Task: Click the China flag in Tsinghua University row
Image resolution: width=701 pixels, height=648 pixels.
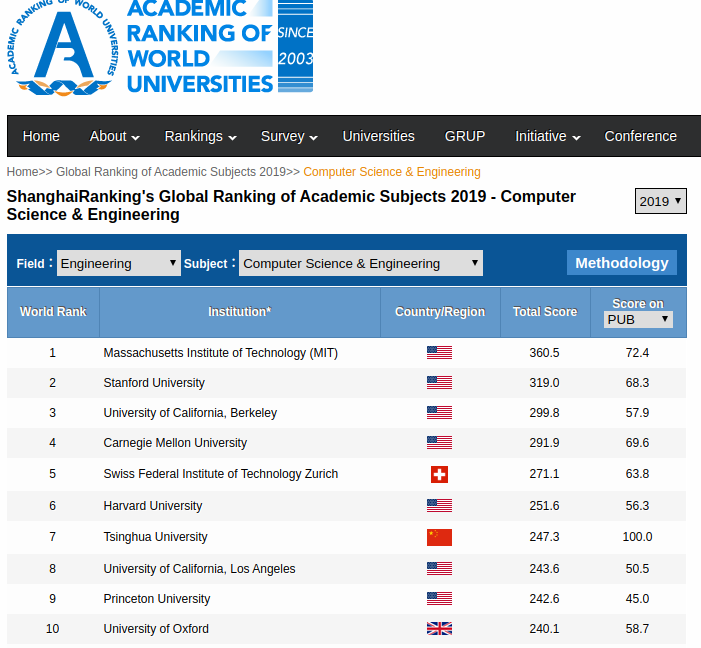Action: coord(439,537)
